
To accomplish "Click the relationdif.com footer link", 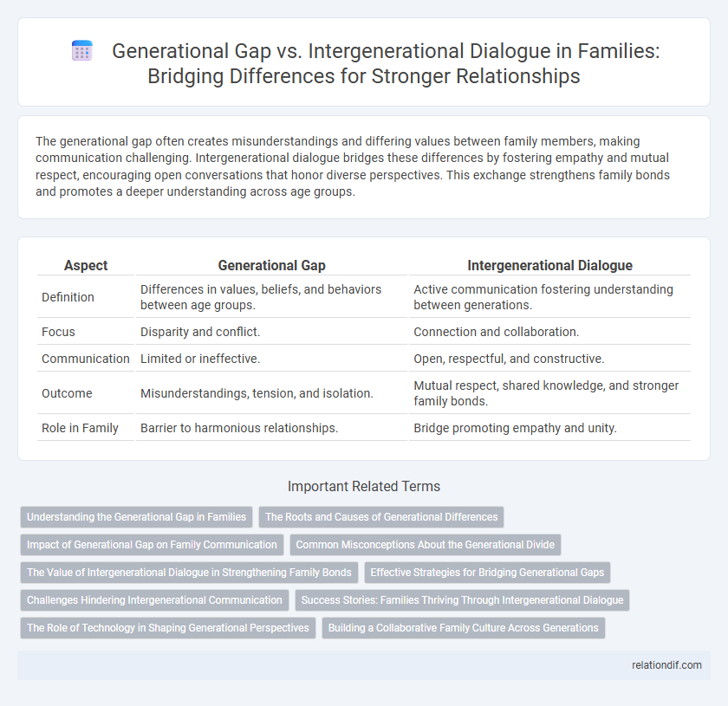I will [x=666, y=665].
